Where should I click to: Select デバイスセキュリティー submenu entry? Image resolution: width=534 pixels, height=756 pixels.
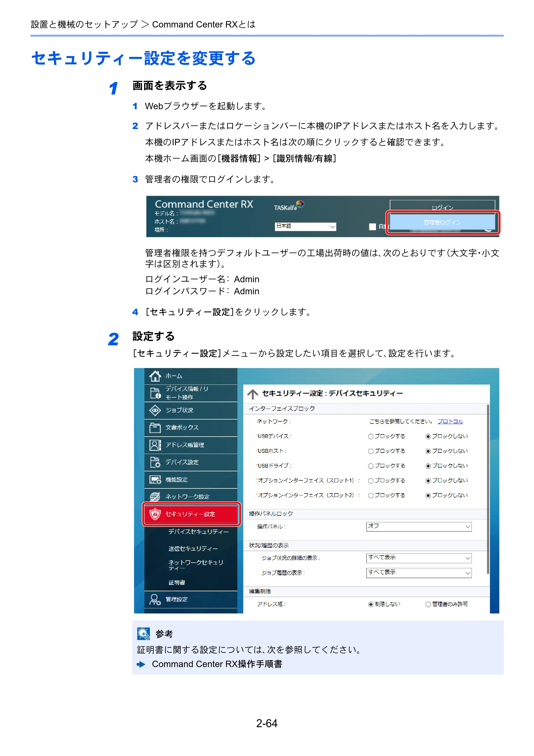pyautogui.click(x=199, y=531)
